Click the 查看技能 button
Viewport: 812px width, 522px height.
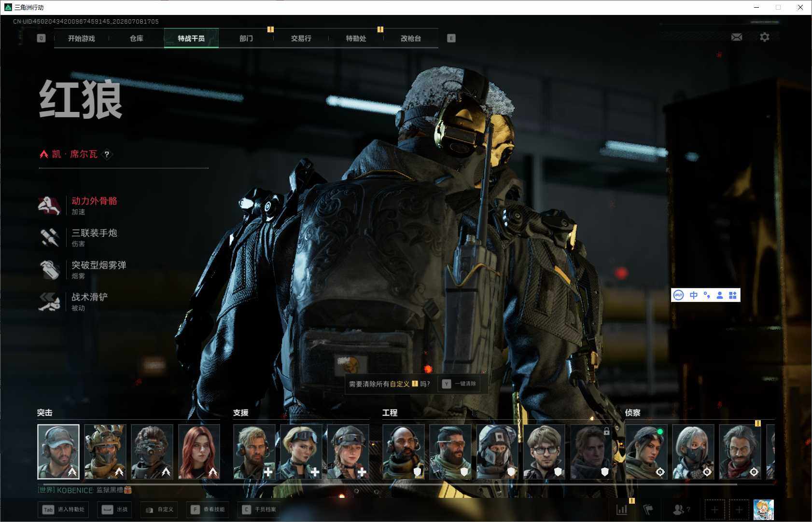208,509
